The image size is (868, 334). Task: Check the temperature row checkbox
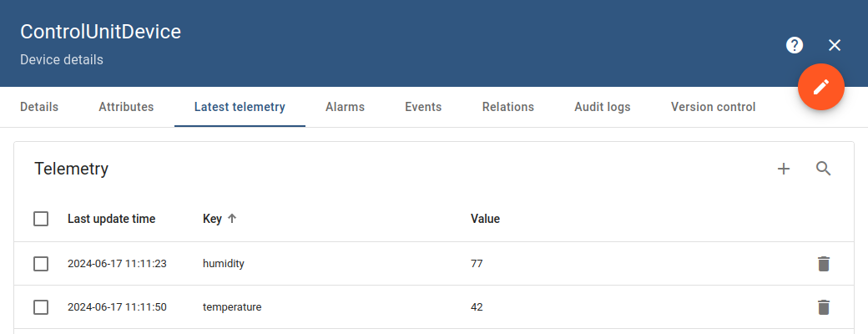[41, 307]
